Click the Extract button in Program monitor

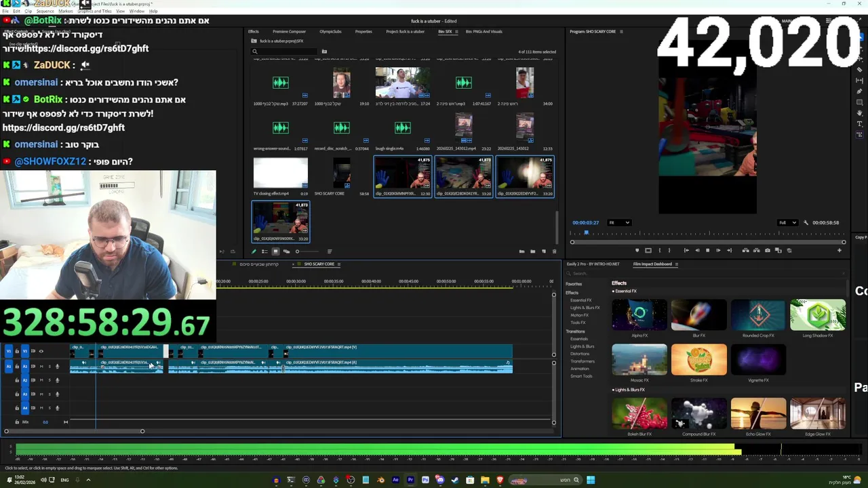pos(756,251)
